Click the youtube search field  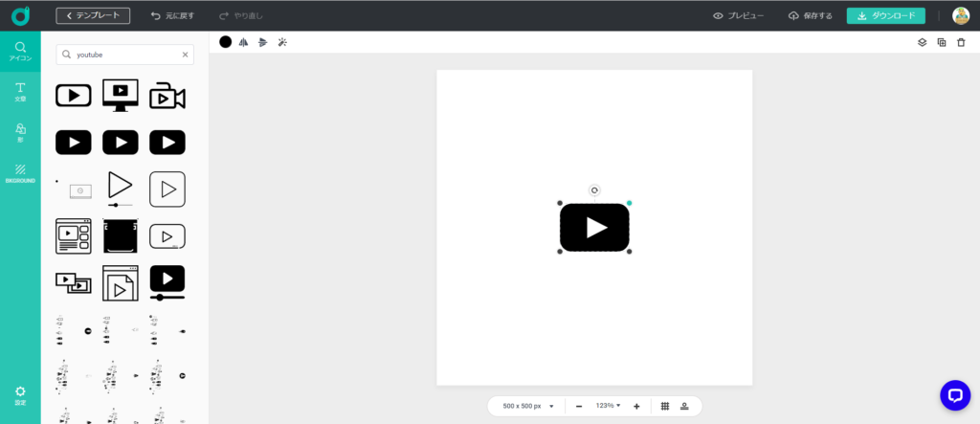[125, 55]
